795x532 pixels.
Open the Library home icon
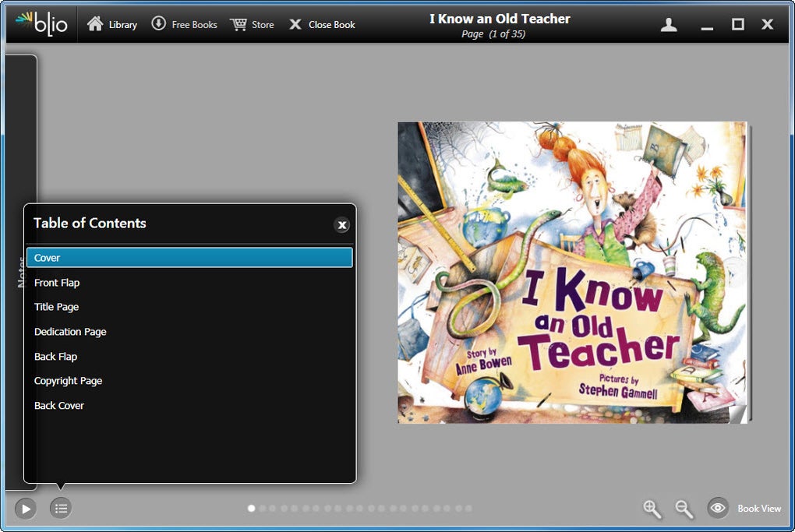[x=95, y=24]
